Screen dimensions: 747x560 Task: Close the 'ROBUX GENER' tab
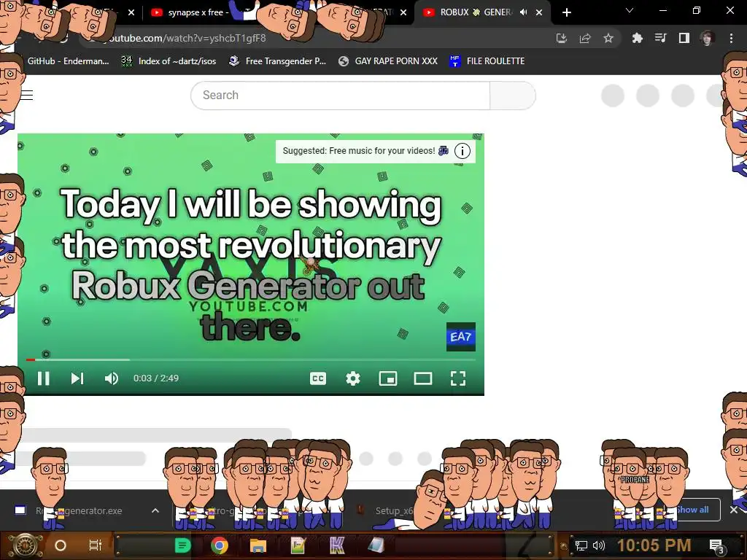(539, 12)
